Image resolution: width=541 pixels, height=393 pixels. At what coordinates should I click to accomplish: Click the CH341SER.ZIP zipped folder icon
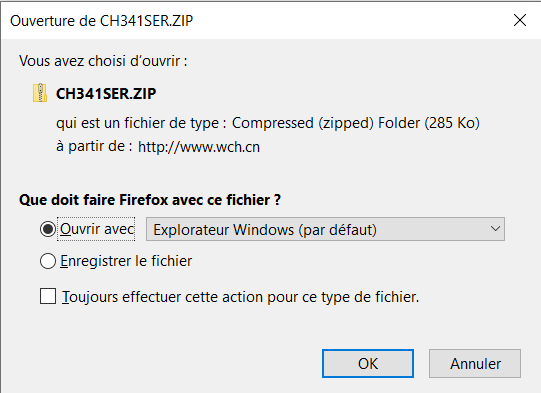(40, 93)
